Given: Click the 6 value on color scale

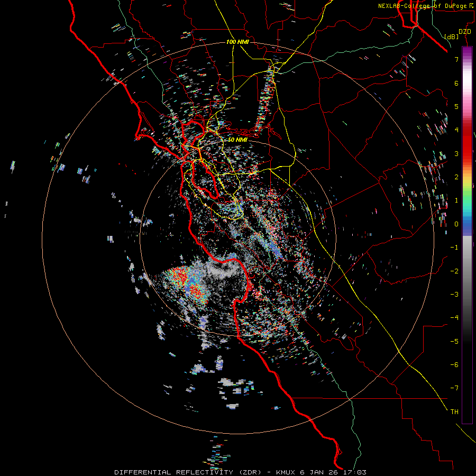Looking at the screenshot, I should [456, 83].
